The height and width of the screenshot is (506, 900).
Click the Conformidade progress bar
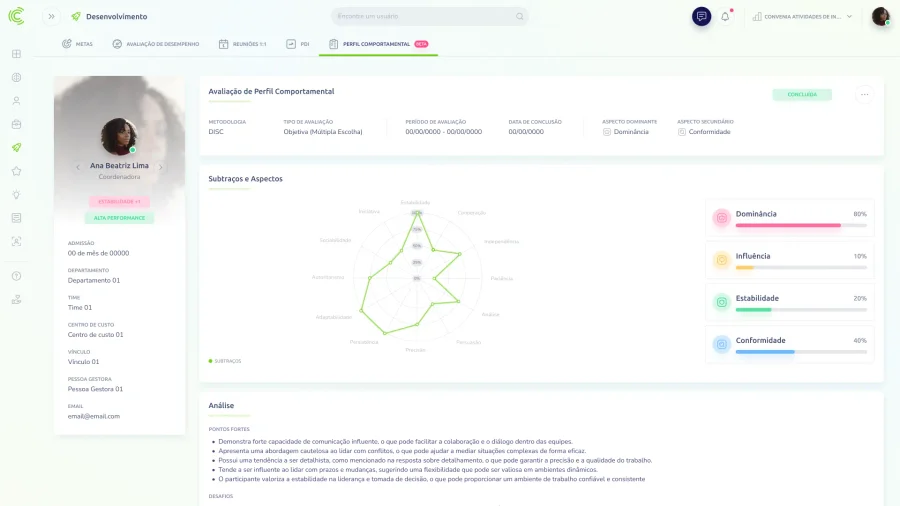(801, 352)
